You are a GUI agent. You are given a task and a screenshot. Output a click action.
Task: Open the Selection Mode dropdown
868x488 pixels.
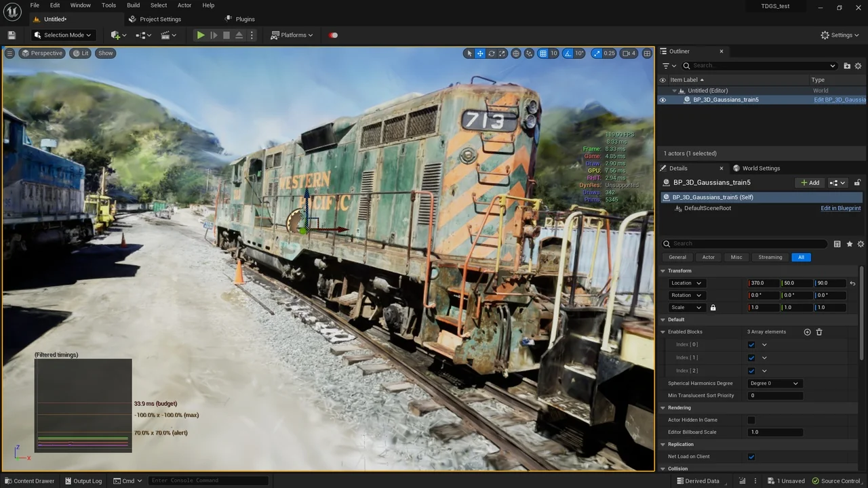point(63,35)
